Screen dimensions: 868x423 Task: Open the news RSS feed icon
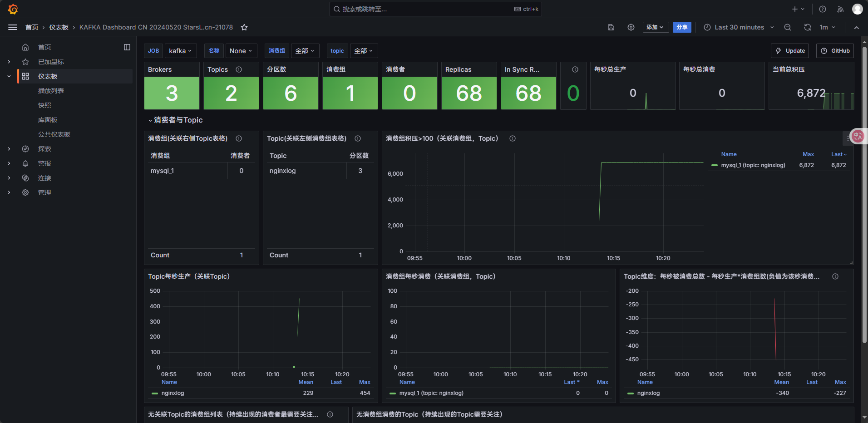840,9
